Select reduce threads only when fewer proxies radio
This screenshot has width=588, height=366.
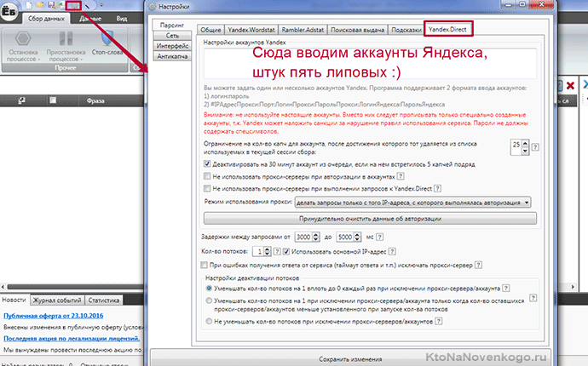(x=209, y=300)
